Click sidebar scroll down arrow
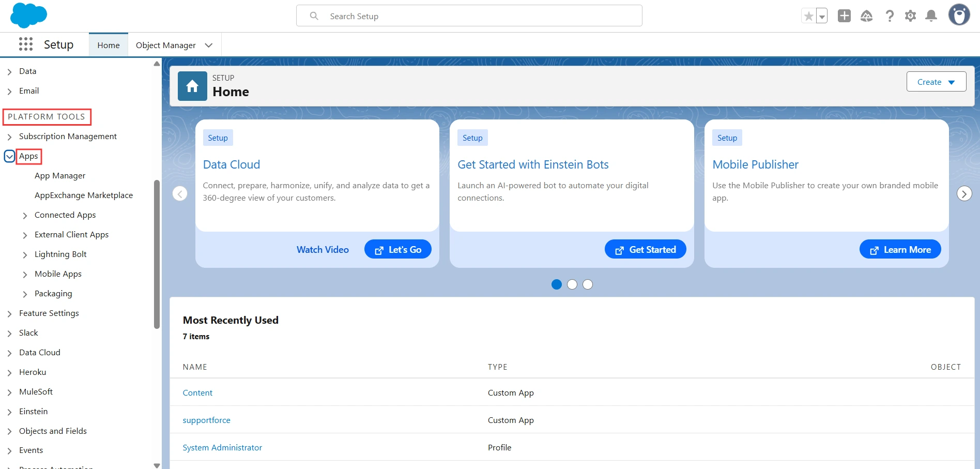 coord(157,465)
